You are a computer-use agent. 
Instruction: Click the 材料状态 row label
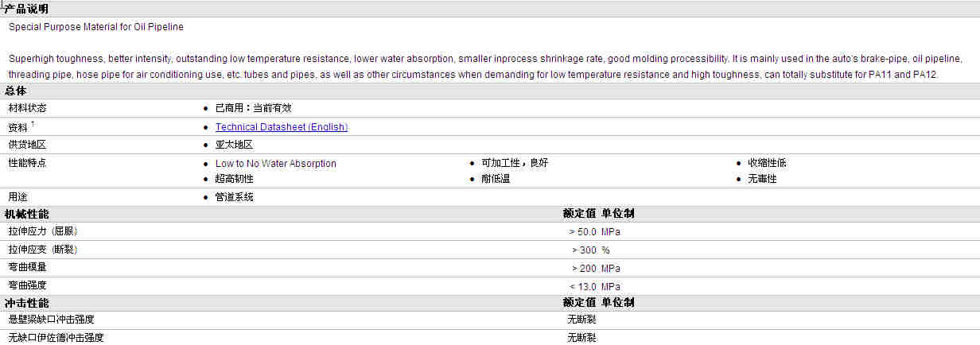[27, 108]
